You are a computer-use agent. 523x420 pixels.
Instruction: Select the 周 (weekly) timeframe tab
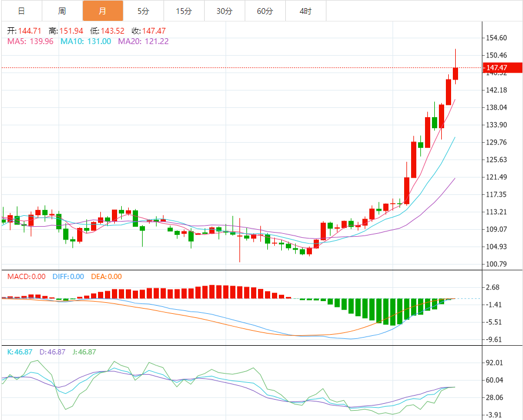click(62, 11)
